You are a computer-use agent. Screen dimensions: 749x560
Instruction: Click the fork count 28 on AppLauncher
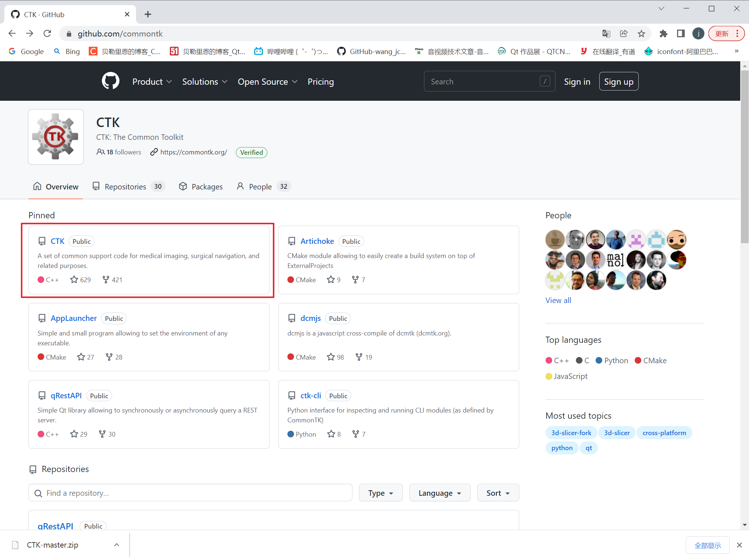coord(114,357)
